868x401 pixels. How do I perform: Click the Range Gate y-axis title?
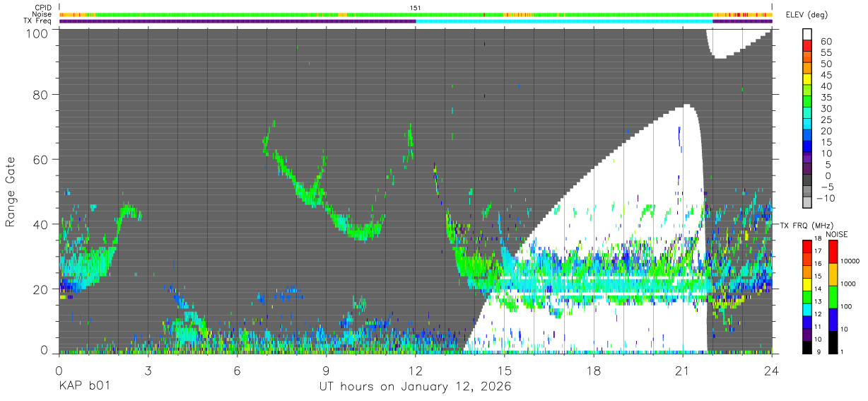(10, 192)
